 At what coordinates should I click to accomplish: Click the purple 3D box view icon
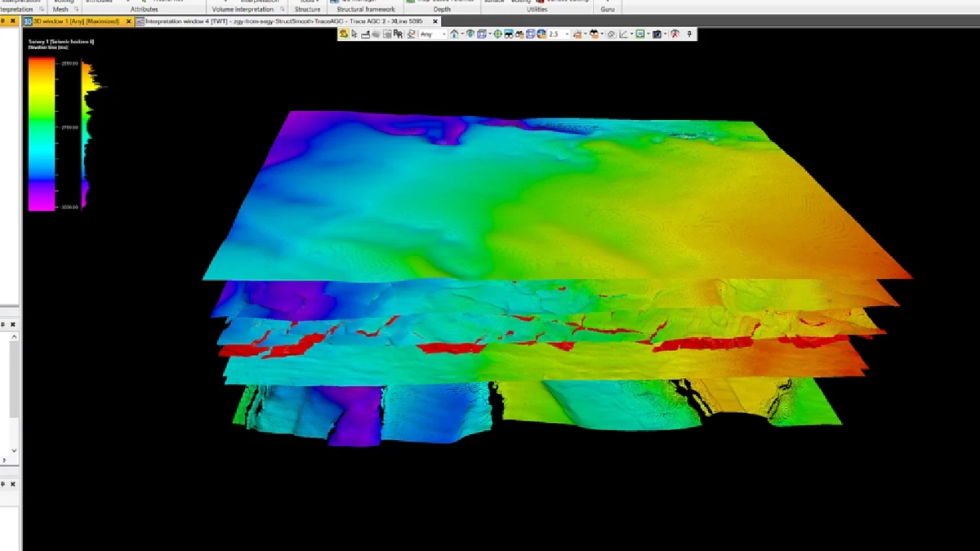(482, 34)
